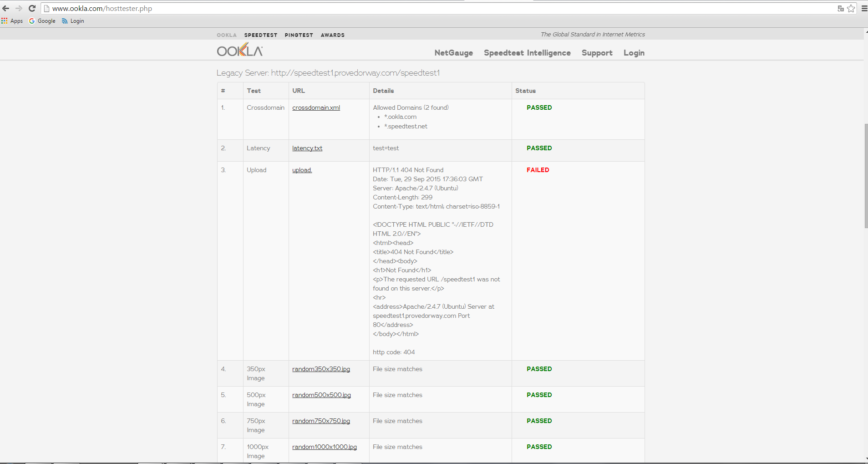Image resolution: width=868 pixels, height=464 pixels.
Task: Click the PASSED status for Crossdomain
Action: tap(539, 107)
